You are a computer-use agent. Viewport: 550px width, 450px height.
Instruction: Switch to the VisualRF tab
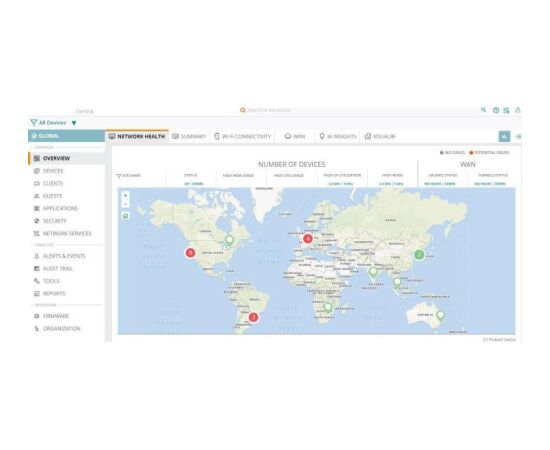click(380, 136)
